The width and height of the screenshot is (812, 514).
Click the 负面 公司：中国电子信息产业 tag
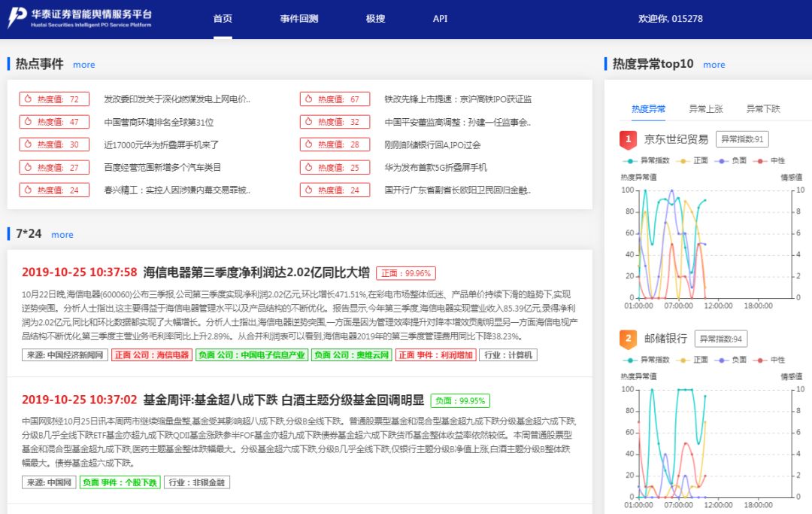pyautogui.click(x=252, y=355)
